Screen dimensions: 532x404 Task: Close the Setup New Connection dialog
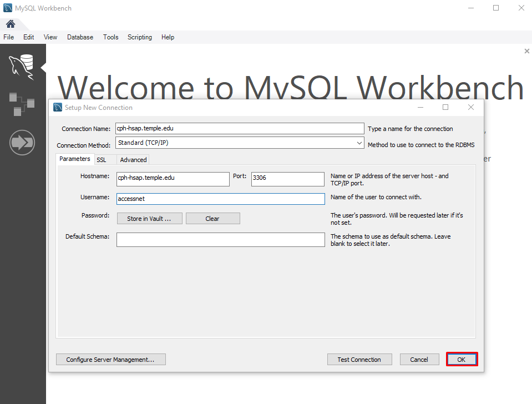pyautogui.click(x=471, y=107)
